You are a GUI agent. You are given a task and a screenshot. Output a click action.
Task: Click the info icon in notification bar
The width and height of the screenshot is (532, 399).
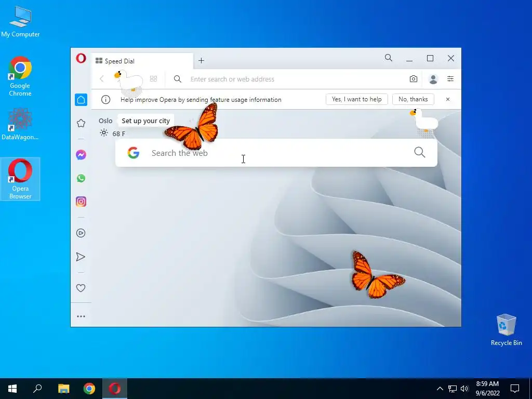(x=106, y=99)
